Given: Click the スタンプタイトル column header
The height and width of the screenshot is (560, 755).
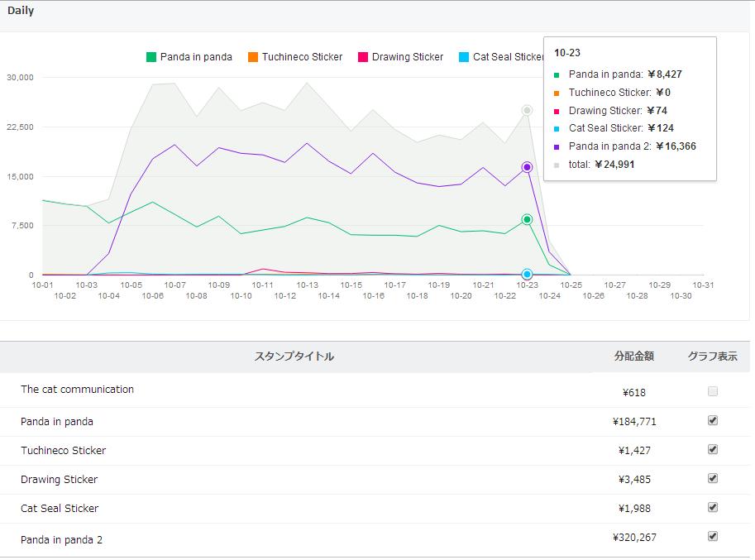Looking at the screenshot, I should tap(294, 357).
